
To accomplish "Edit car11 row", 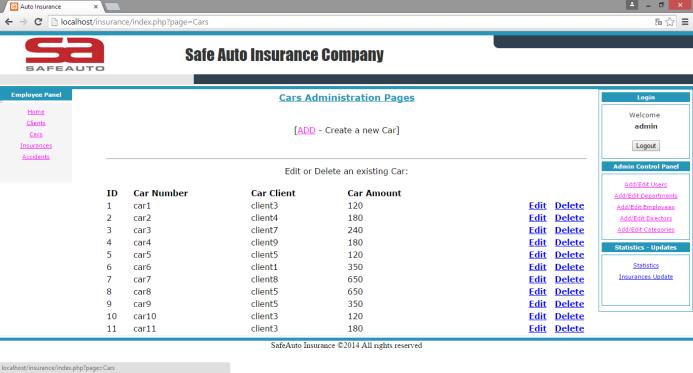I will (537, 329).
